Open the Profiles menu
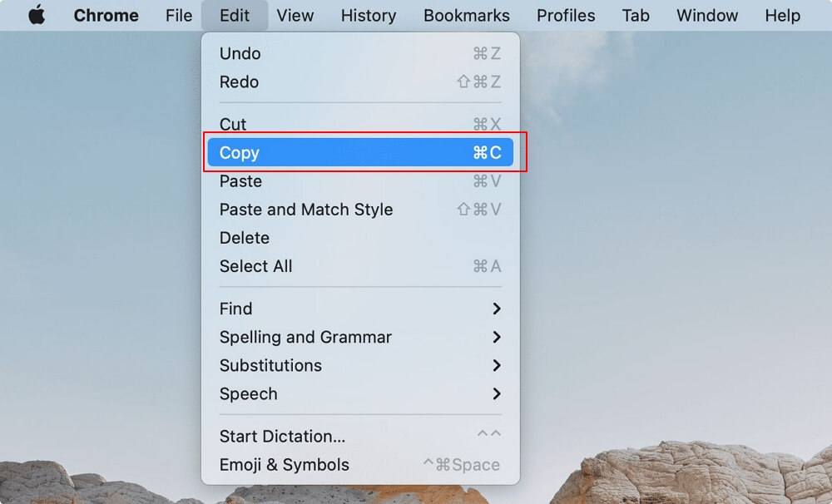 pos(566,15)
